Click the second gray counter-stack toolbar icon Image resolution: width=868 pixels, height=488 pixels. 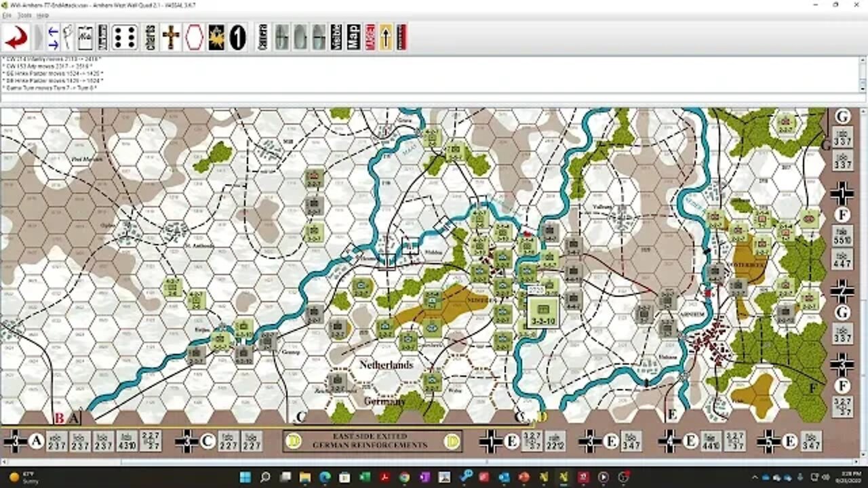pos(300,37)
